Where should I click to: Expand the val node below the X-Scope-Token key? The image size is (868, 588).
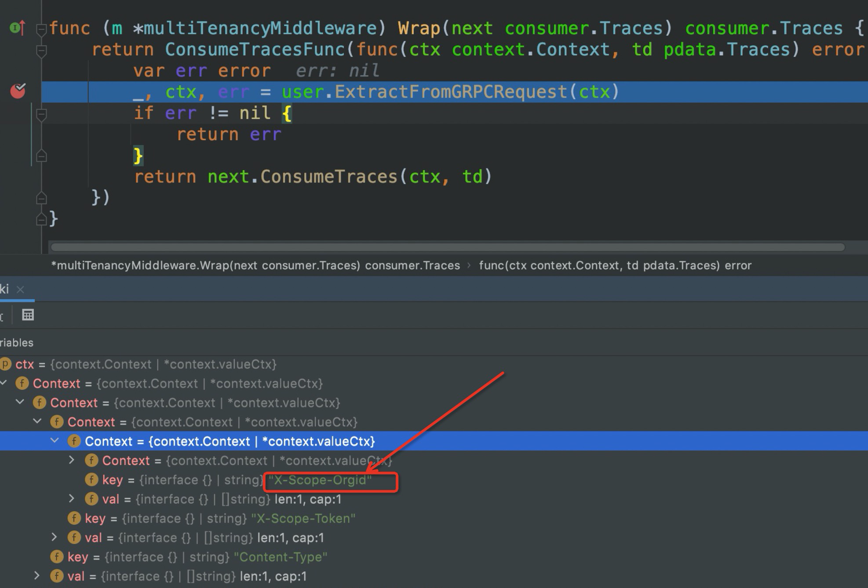point(55,537)
